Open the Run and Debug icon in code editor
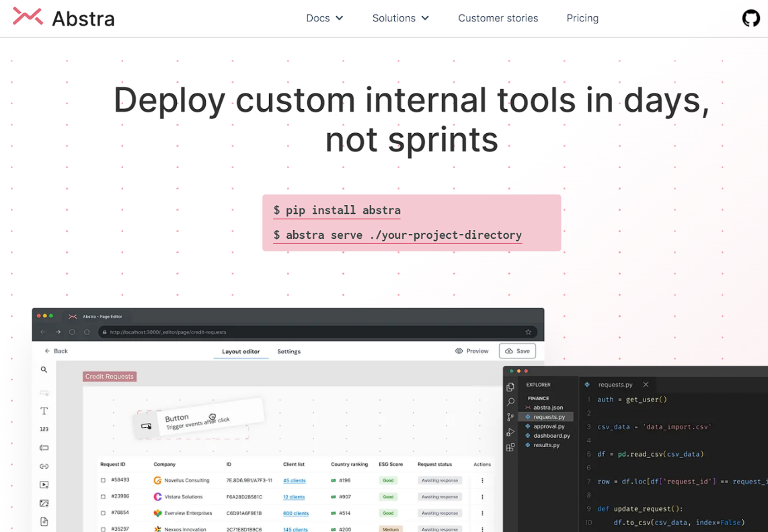 click(510, 432)
